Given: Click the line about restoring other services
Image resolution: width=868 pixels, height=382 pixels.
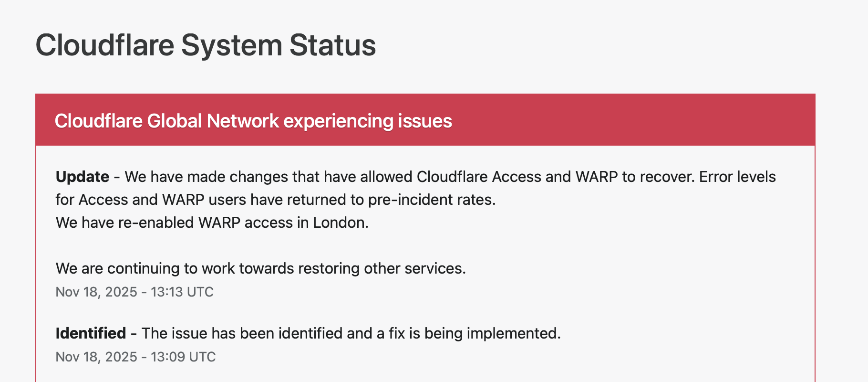Looking at the screenshot, I should click(260, 268).
